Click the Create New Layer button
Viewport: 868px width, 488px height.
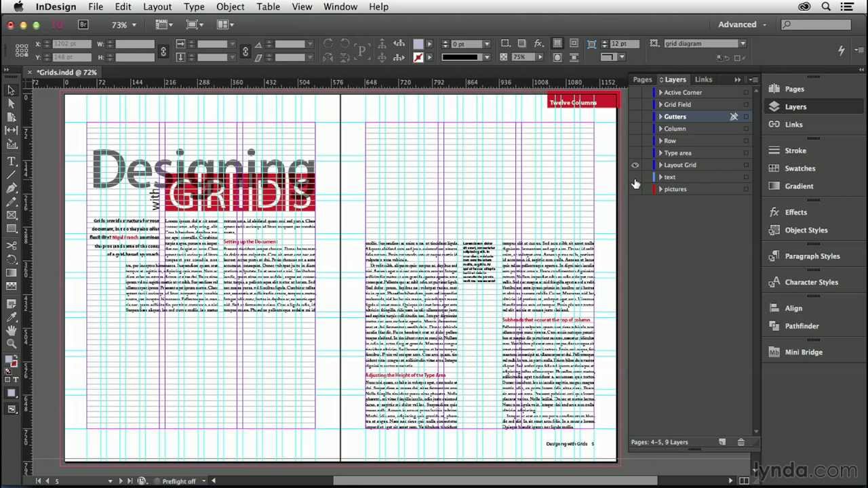tap(722, 442)
